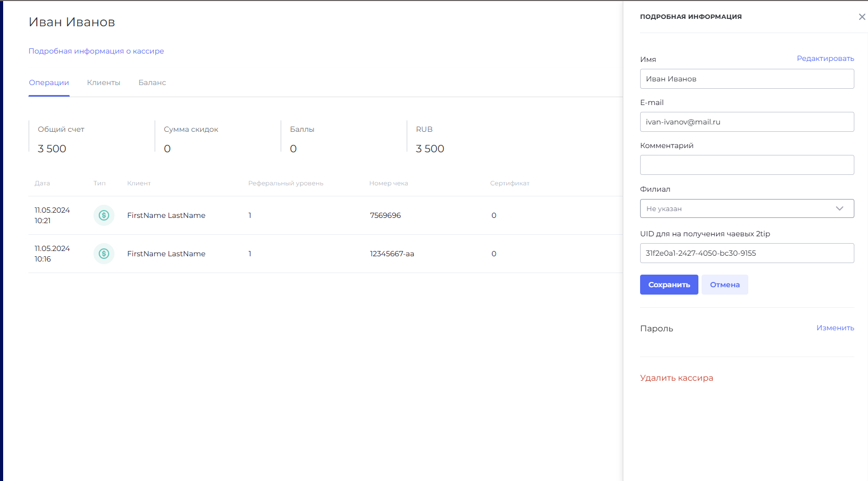868x481 pixels.
Task: Select the receipt number 7569696
Action: tap(385, 215)
